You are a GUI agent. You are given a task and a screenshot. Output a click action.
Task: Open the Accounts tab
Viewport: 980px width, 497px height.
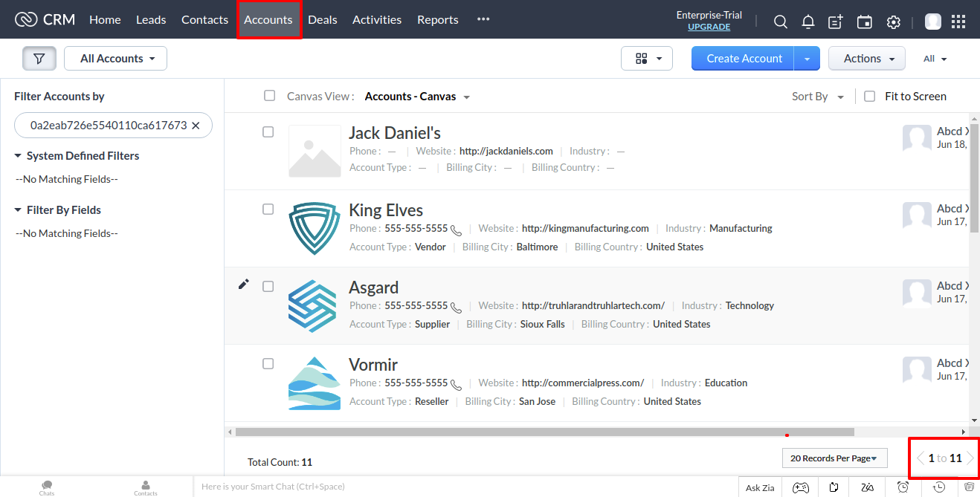click(268, 19)
